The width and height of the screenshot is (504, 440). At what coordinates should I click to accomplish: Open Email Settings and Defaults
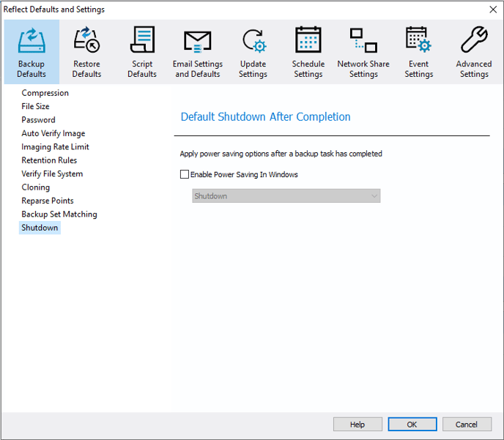(197, 52)
